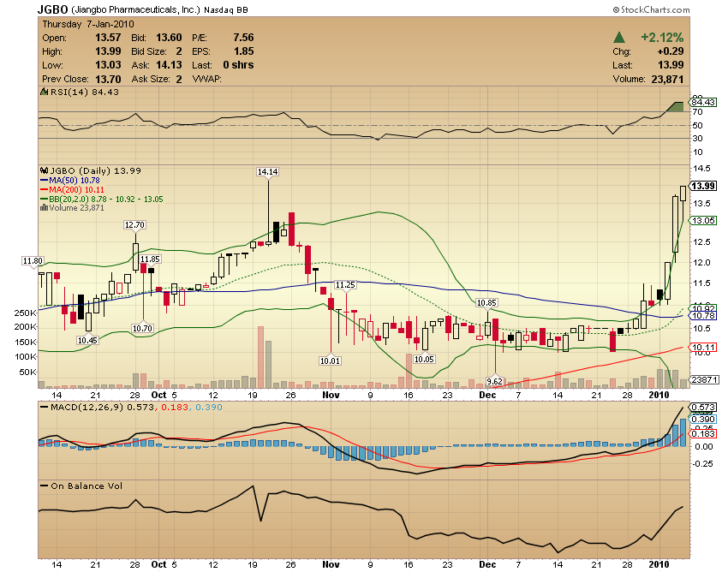Screen dimensions: 728x572
Task: Click the 11.85 price annotation
Action: (x=150, y=259)
